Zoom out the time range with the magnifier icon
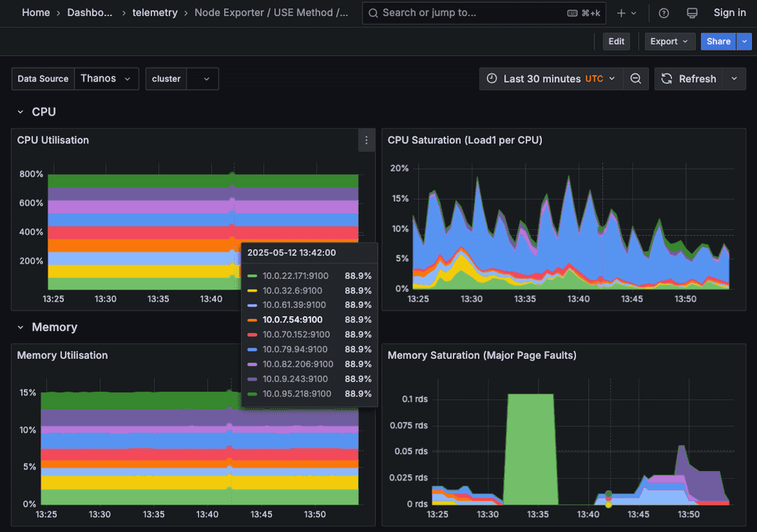Screen dimensions: 757x532 pos(636,79)
